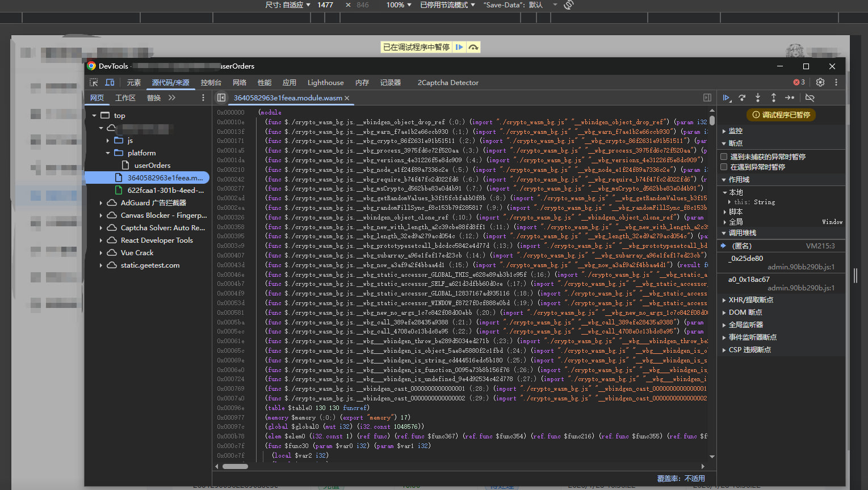The height and width of the screenshot is (490, 868).
Task: Click the step into function icon
Action: click(757, 98)
